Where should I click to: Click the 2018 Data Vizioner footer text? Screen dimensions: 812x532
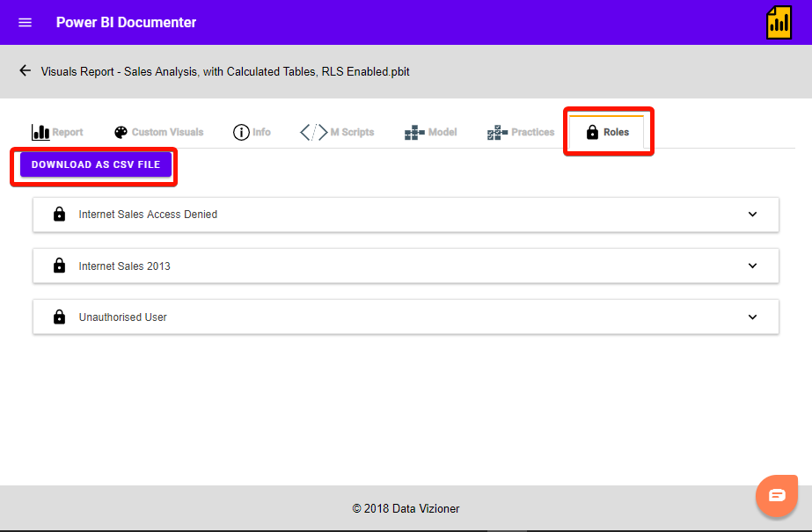pos(406,508)
